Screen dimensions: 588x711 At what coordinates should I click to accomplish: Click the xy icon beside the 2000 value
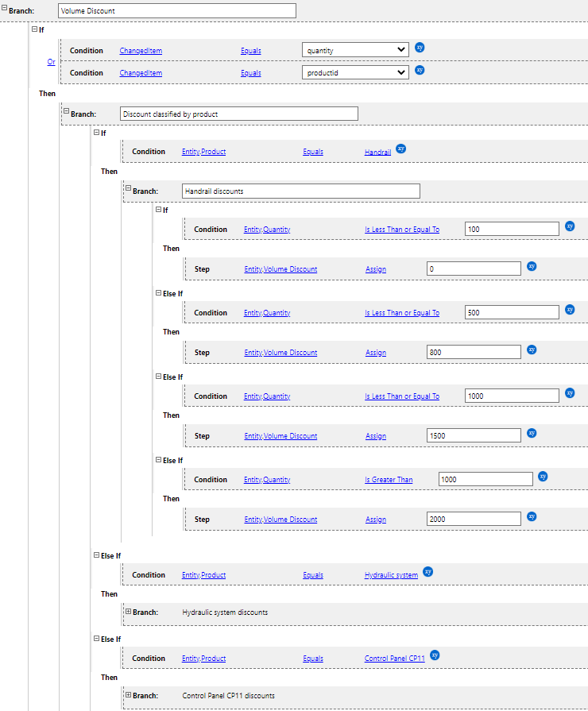coord(532,516)
